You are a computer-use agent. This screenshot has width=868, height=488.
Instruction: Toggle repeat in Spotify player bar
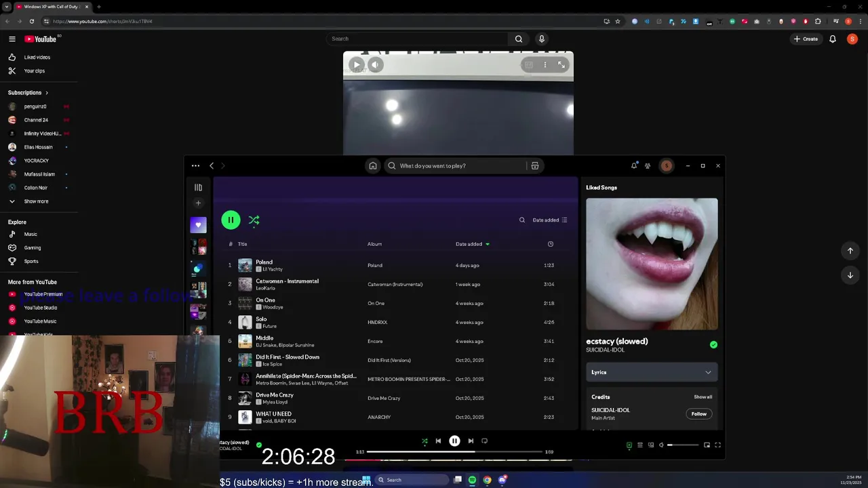point(484,441)
